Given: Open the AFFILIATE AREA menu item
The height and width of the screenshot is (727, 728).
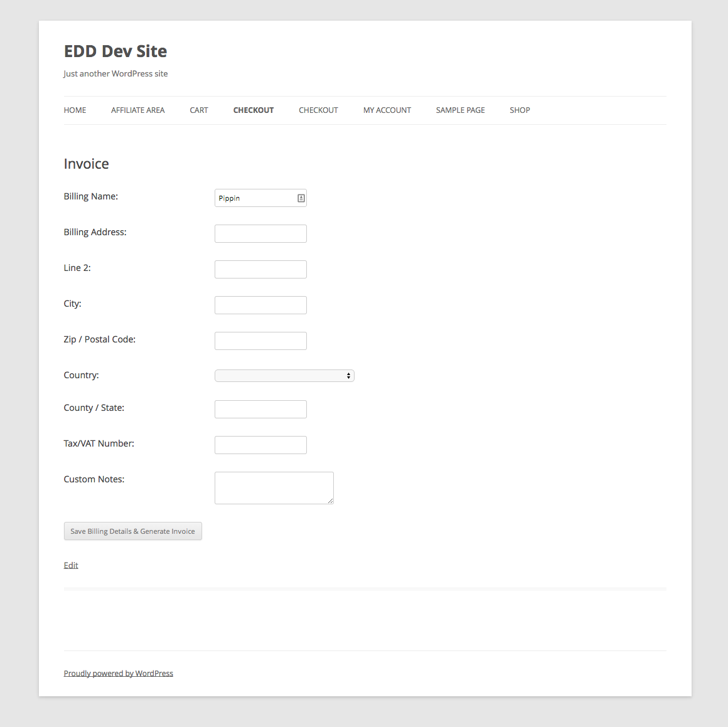Looking at the screenshot, I should click(x=137, y=110).
